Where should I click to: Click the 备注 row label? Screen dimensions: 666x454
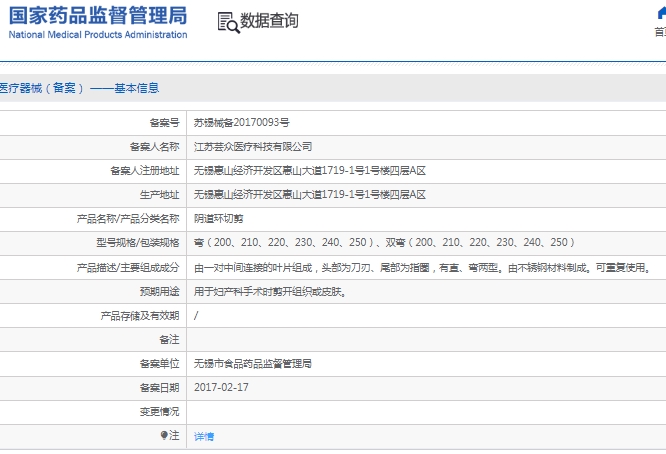[169, 340]
